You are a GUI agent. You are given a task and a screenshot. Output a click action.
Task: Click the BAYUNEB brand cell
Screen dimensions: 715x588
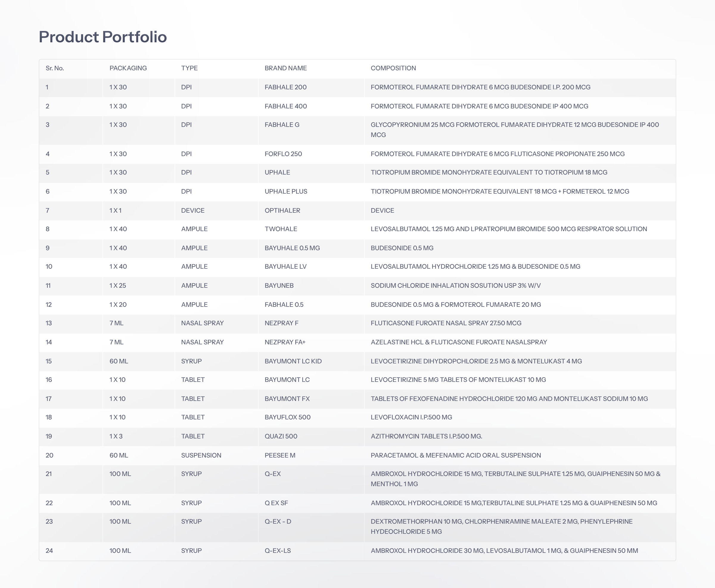[279, 286]
